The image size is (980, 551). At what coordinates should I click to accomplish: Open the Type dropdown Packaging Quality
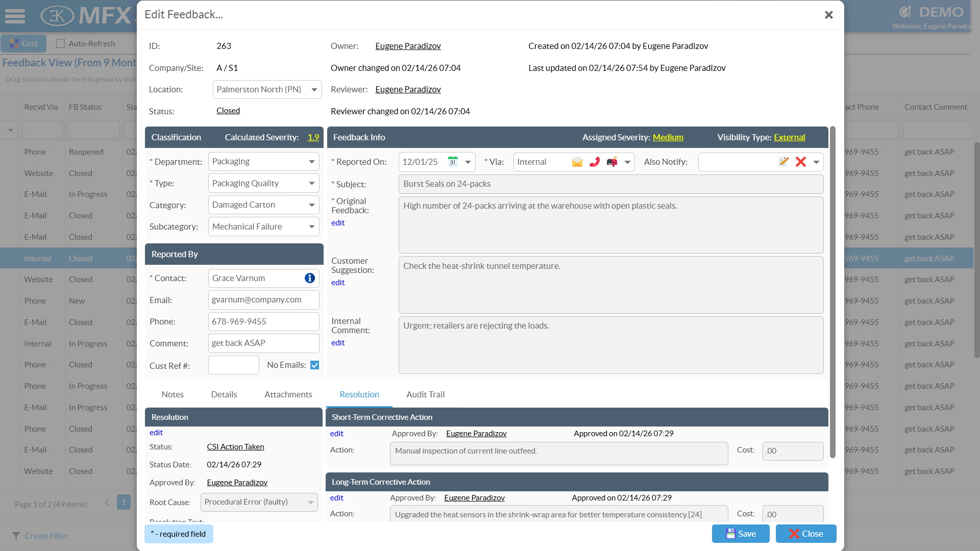pyautogui.click(x=311, y=183)
